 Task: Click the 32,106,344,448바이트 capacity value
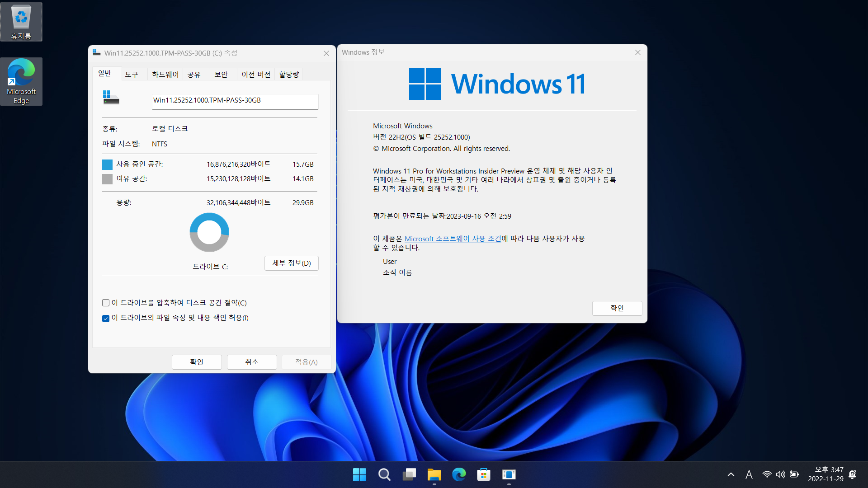click(239, 203)
